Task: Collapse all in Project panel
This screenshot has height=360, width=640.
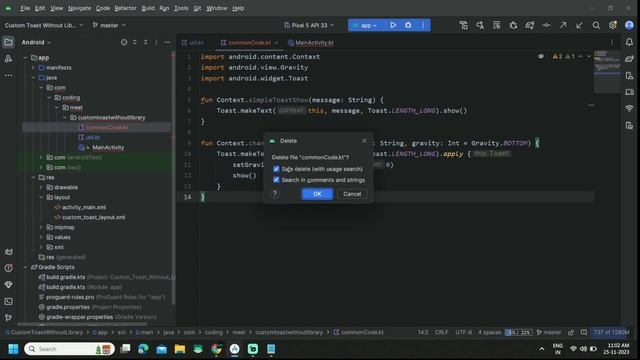Action: 145,42
